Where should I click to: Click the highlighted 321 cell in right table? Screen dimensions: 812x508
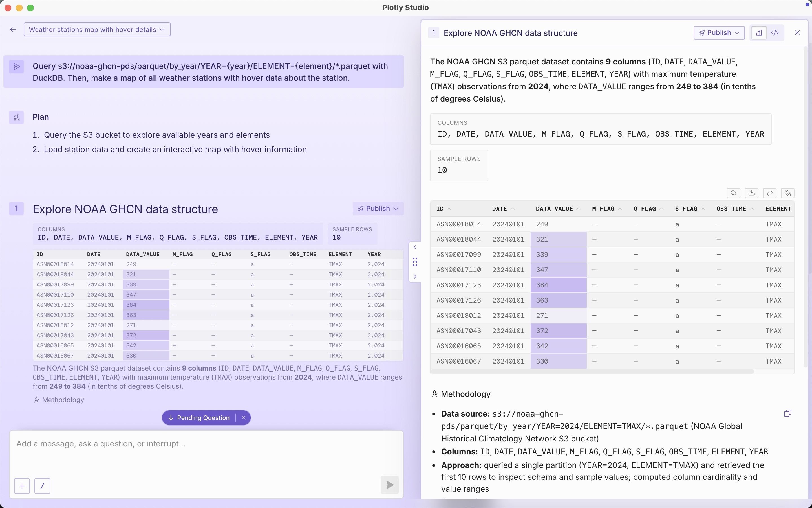pyautogui.click(x=558, y=239)
